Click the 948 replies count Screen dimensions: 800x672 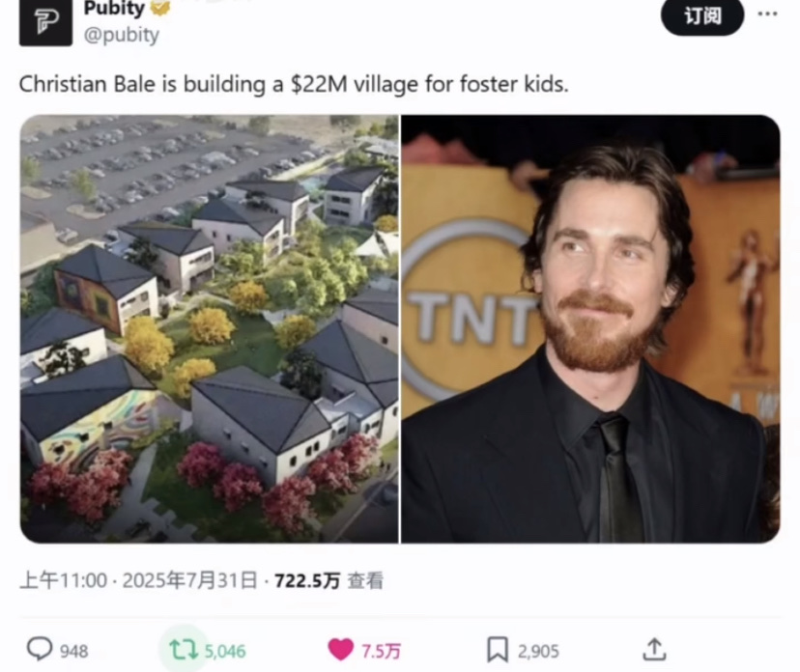(x=74, y=651)
